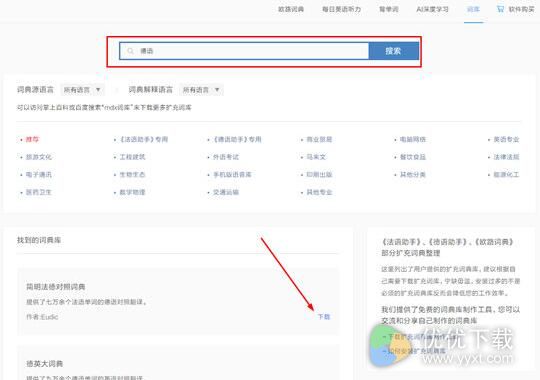Open the 餐饮食品 category
Image resolution: width=540 pixels, height=380 pixels.
pos(413,157)
